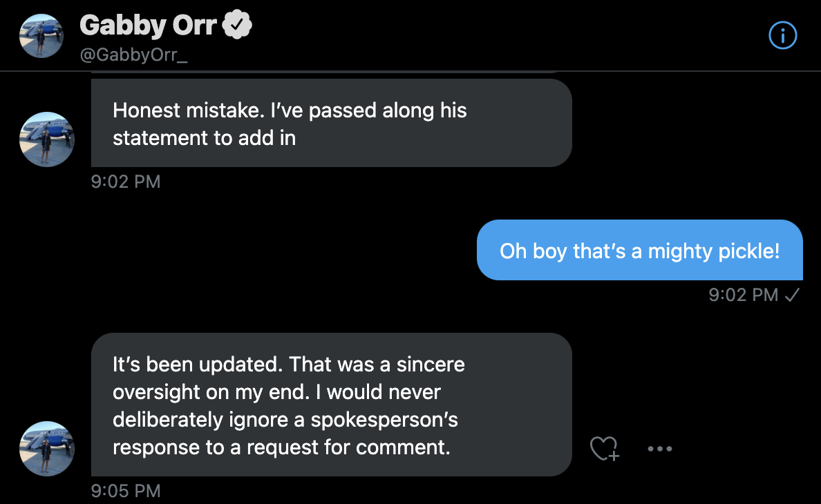Open more options (three dots) for last message

coord(660,449)
